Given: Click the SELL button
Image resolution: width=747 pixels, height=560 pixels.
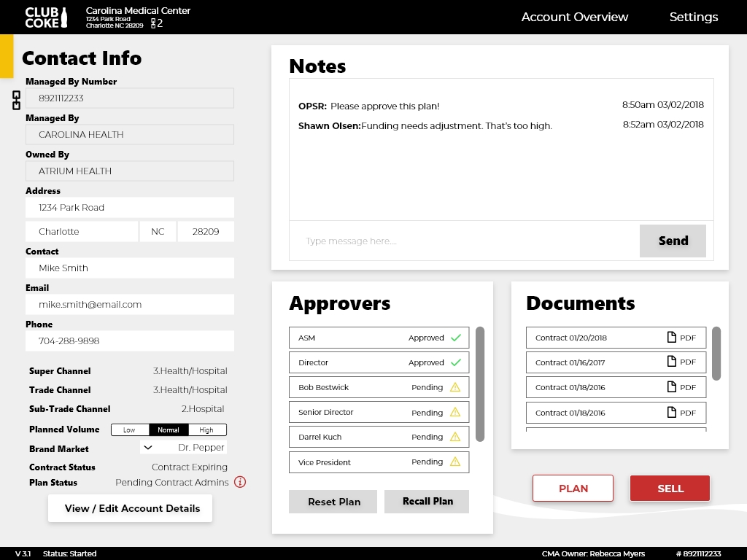Looking at the screenshot, I should click(x=670, y=488).
